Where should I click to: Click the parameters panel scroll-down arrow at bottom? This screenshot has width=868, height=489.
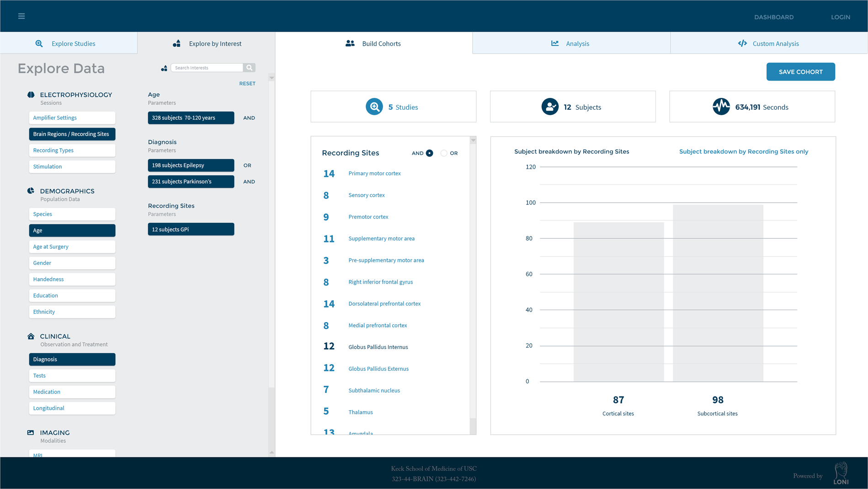coord(272,452)
